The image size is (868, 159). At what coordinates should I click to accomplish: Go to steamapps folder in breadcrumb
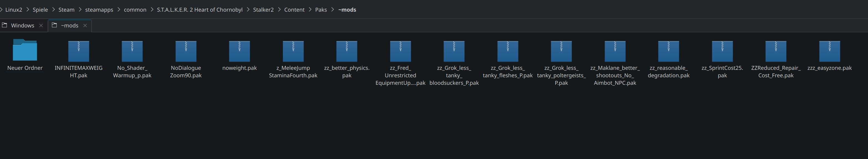99,10
